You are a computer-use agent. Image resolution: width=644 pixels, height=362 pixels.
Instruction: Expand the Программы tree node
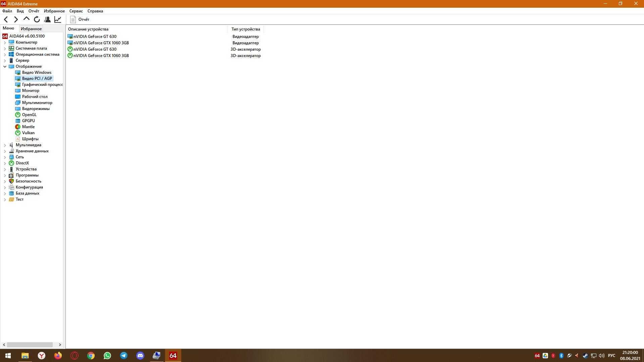pos(5,175)
